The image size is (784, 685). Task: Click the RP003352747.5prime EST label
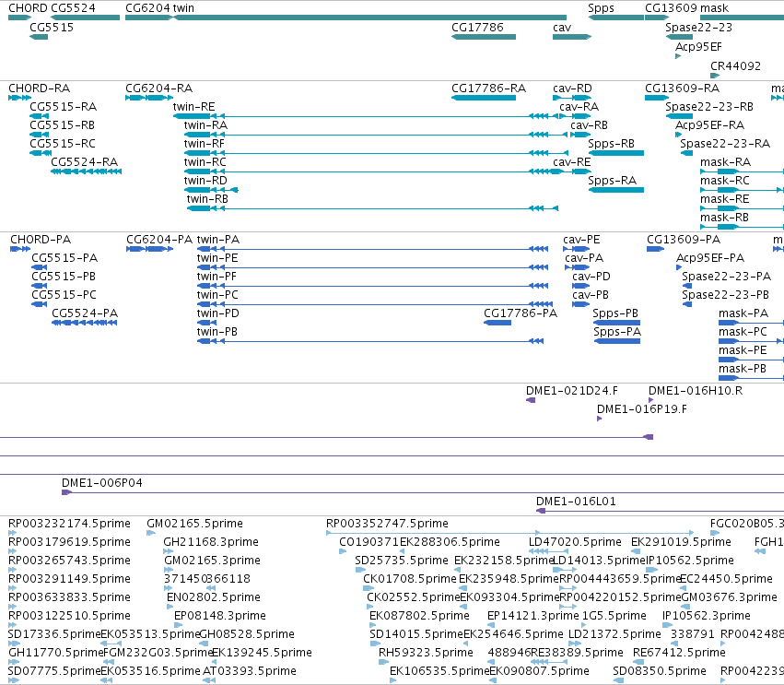387,524
